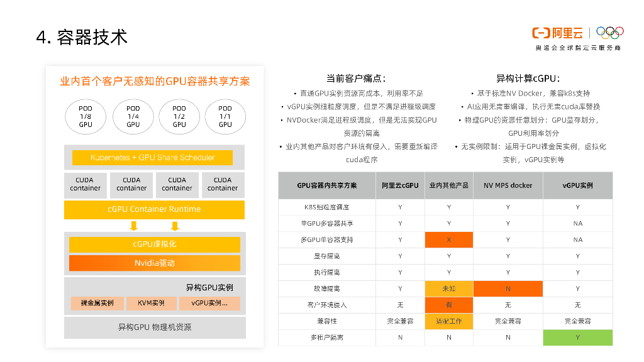Click the 异构GPU实例 label
644x362 pixels.
tap(209, 288)
